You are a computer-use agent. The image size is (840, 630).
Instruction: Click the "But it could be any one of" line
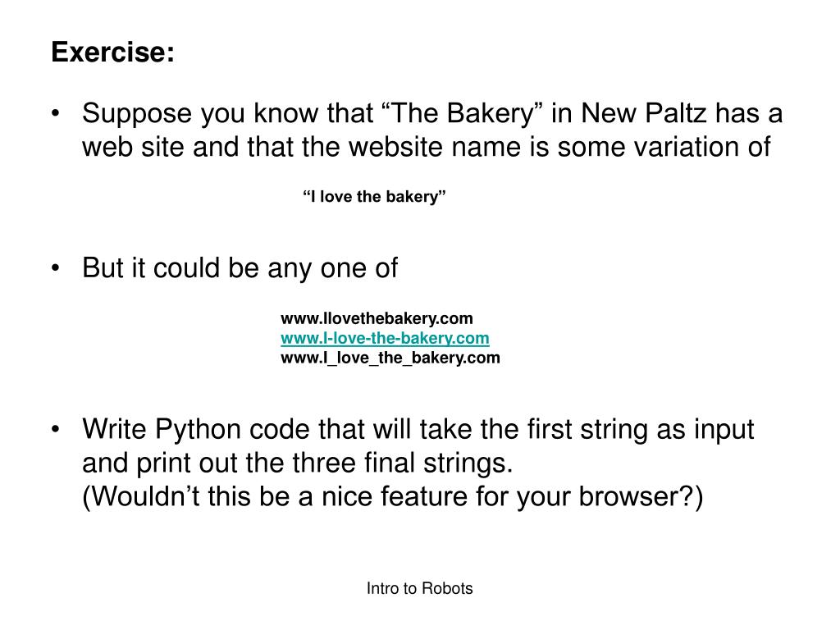240,268
